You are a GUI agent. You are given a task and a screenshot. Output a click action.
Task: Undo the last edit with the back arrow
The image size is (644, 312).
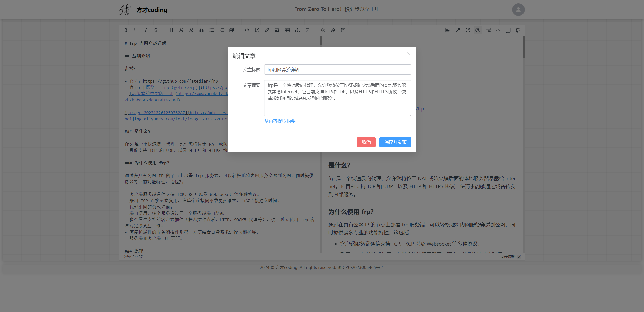(323, 30)
